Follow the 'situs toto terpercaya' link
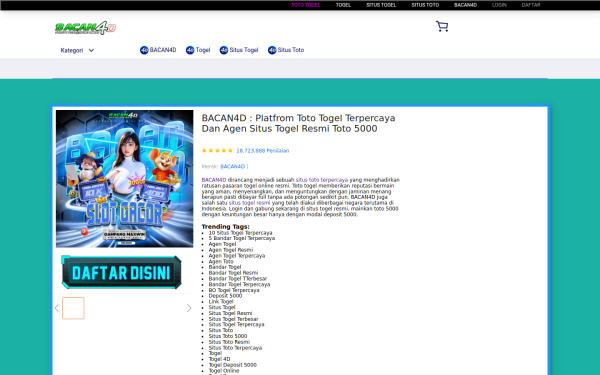600x375 pixels. (322, 180)
